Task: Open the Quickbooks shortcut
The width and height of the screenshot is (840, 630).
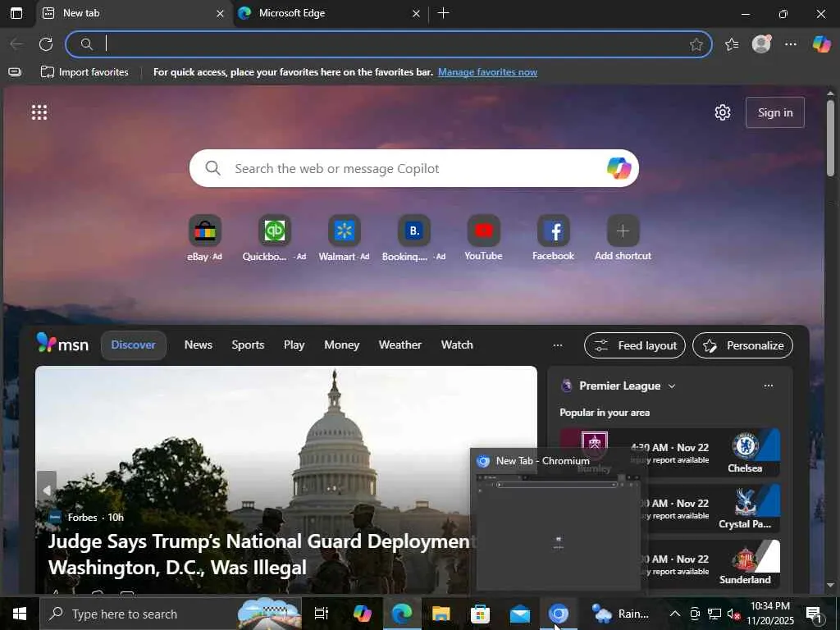Action: 274,239
